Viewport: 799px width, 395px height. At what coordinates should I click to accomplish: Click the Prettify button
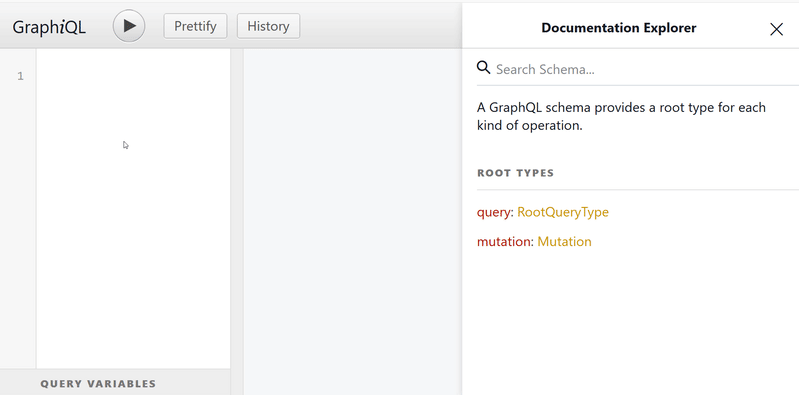[195, 26]
